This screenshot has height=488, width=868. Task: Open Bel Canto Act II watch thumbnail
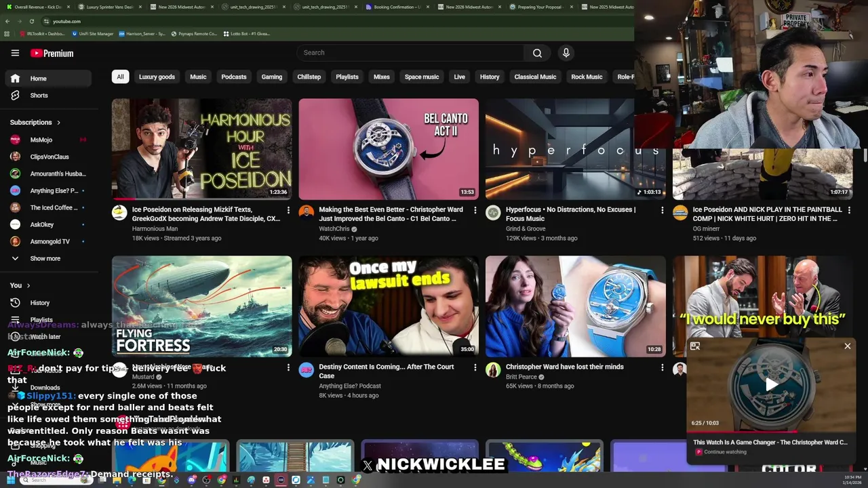(389, 149)
